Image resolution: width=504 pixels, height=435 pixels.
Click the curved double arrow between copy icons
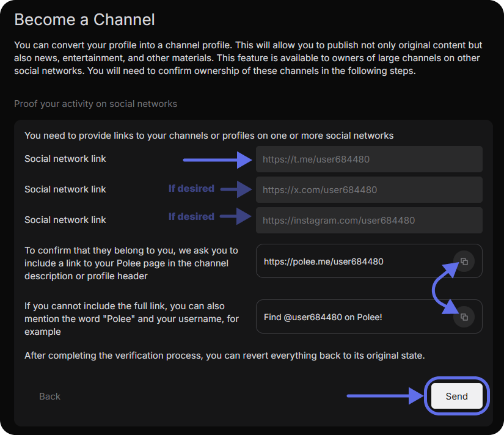[x=445, y=288]
